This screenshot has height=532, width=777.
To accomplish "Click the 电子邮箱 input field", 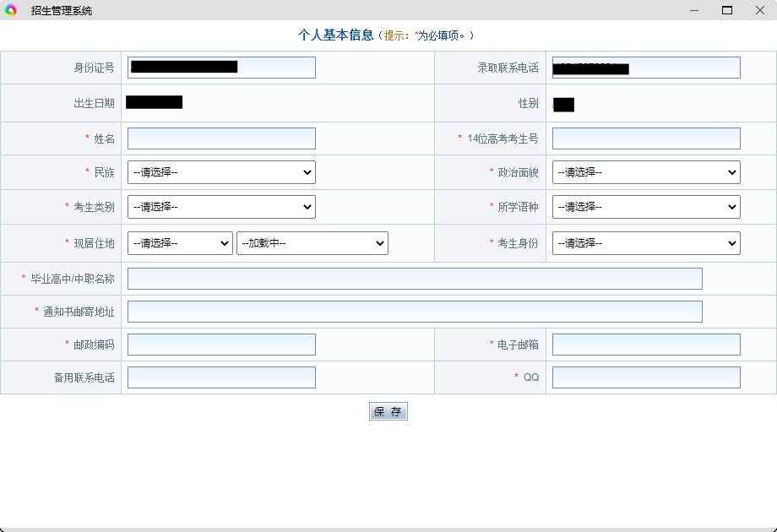I will 646,345.
